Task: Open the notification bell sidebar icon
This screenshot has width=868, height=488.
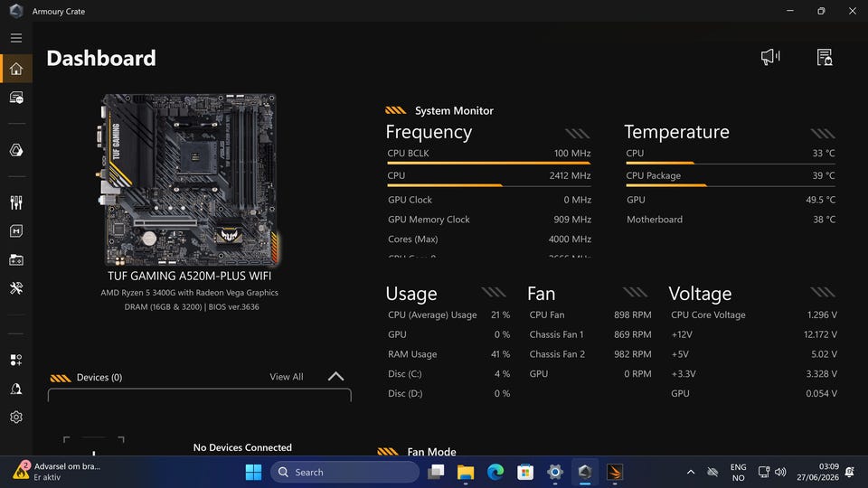Action: tap(16, 389)
